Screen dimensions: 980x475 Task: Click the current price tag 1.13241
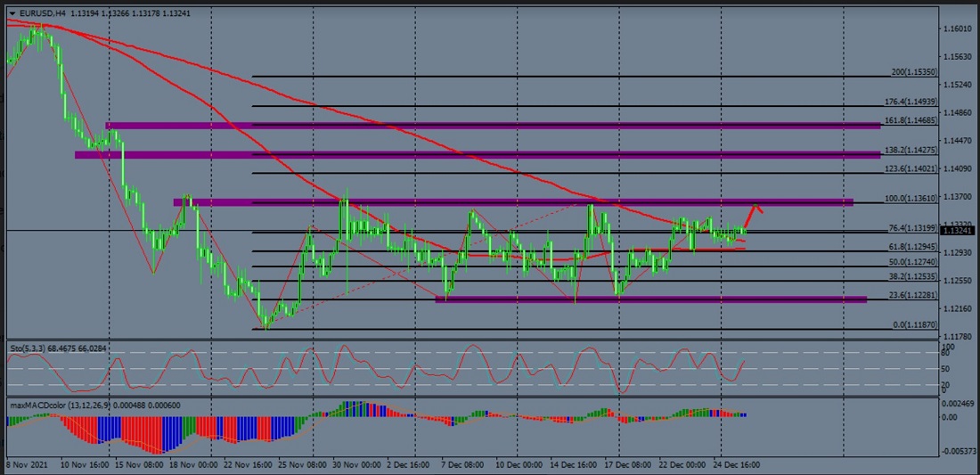(x=957, y=231)
